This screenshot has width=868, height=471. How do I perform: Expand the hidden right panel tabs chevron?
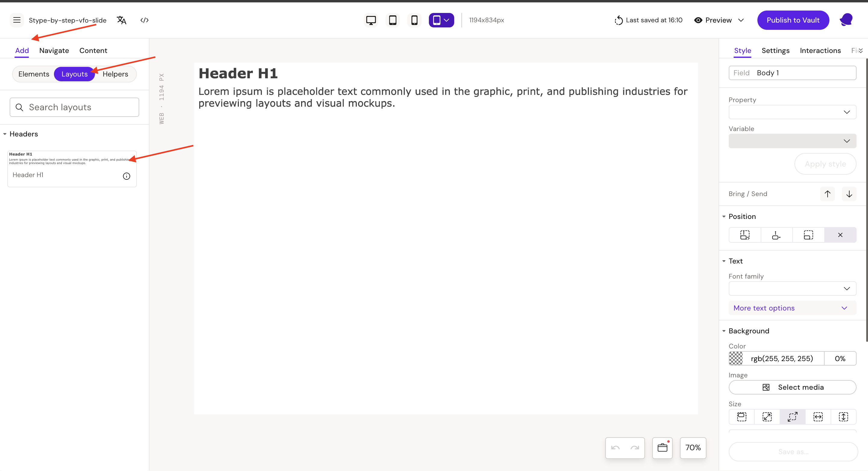tap(860, 51)
